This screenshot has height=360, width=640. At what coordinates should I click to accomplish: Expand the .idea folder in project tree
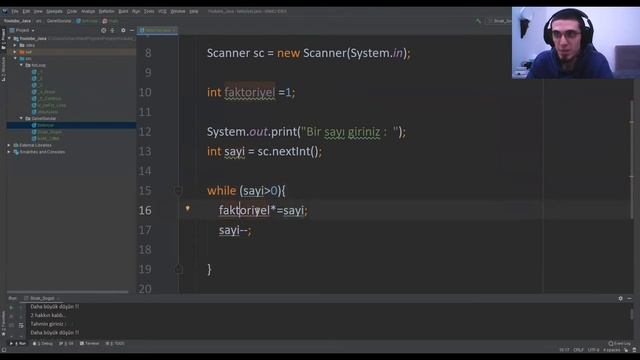15,45
